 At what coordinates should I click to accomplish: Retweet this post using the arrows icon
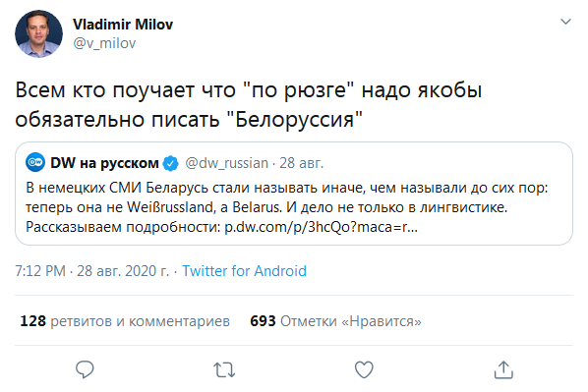(x=224, y=369)
